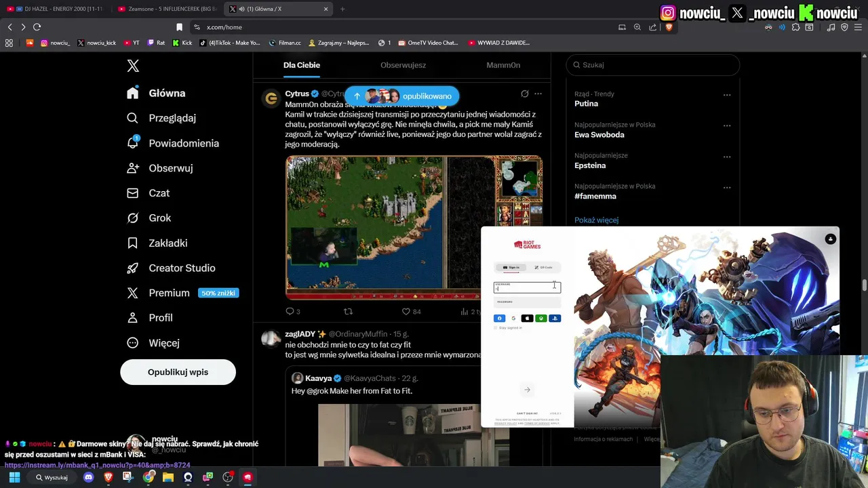The image size is (868, 488).
Task: Check the Stay signed in checkbox
Action: [x=496, y=328]
